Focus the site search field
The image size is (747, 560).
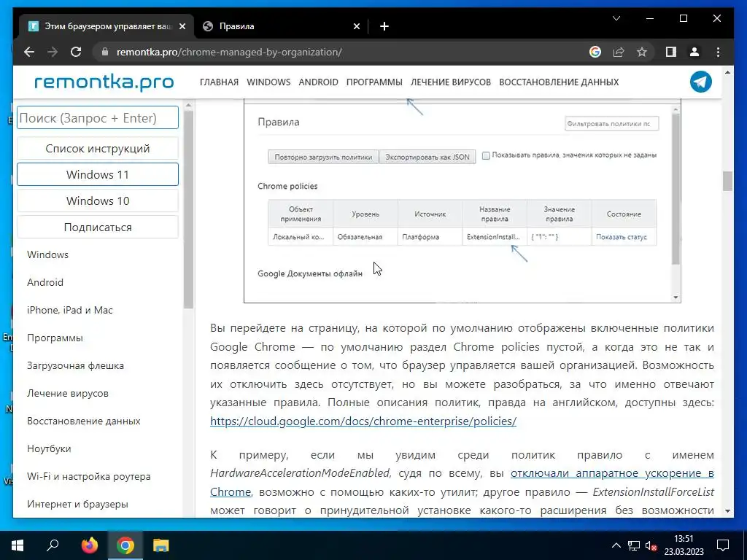pos(98,117)
